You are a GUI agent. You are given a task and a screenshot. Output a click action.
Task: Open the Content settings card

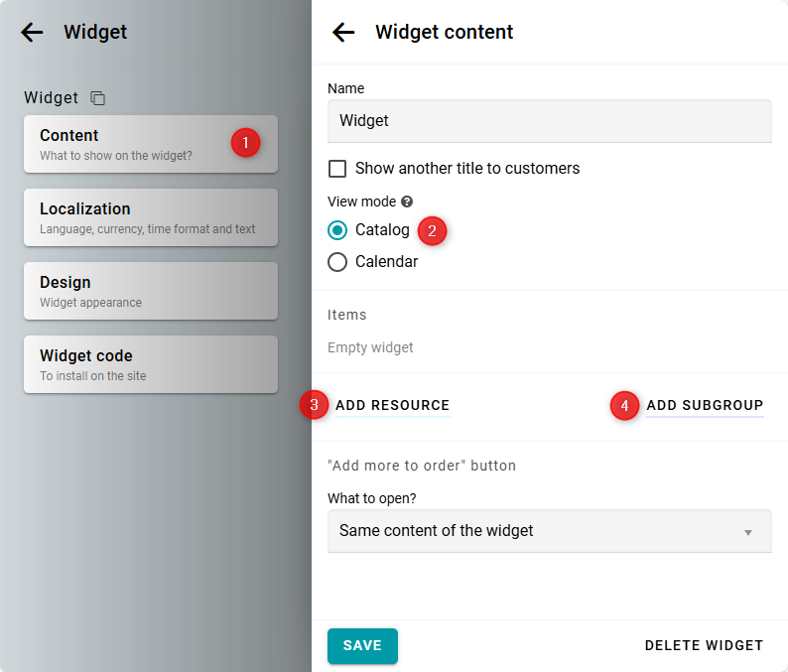point(129,144)
